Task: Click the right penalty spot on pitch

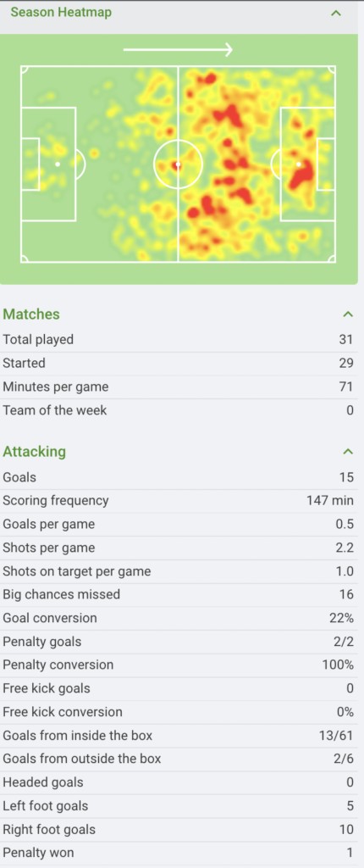Action: (299, 164)
